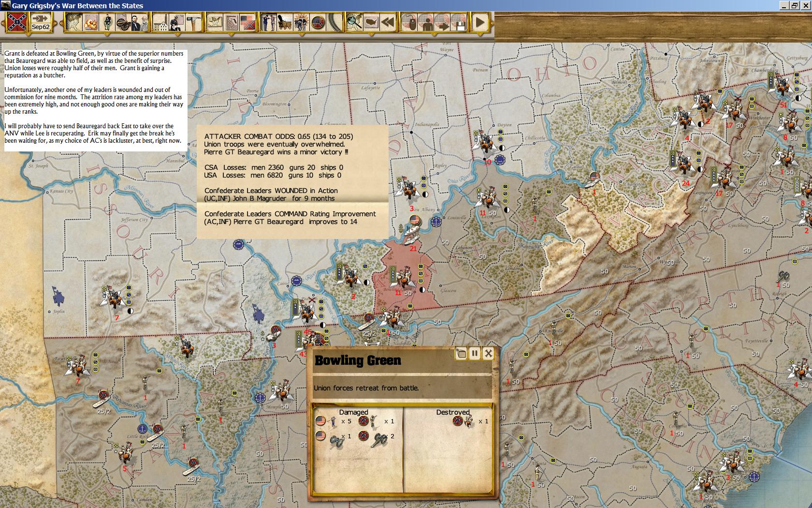Click 'John B Magruder for 9 months' line
Image resolution: width=812 pixels, height=508 pixels.
(x=270, y=198)
